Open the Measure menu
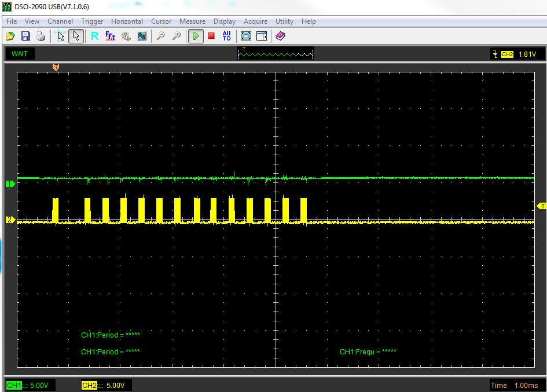Viewport: 547px width, 392px height. [193, 21]
